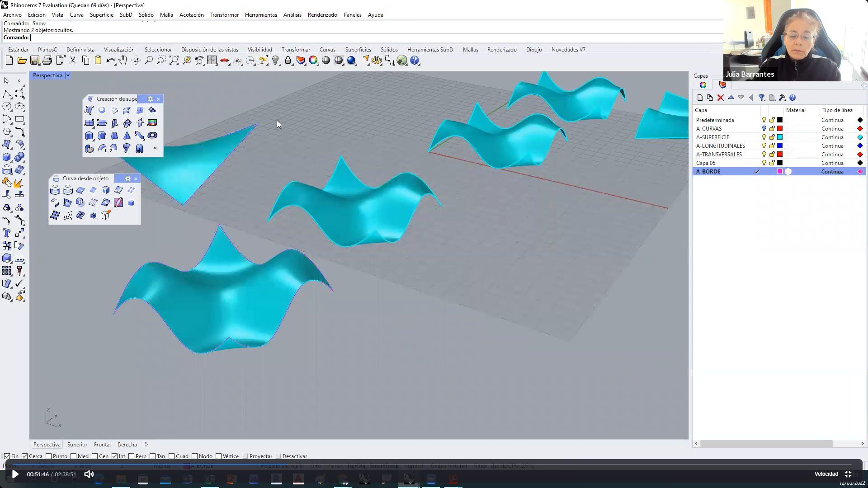The height and width of the screenshot is (488, 868).
Task: Click the Delete layer red X icon
Action: click(721, 98)
